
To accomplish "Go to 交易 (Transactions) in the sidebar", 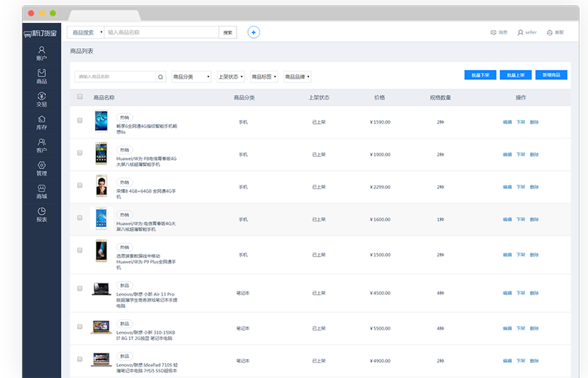I will [x=41, y=99].
